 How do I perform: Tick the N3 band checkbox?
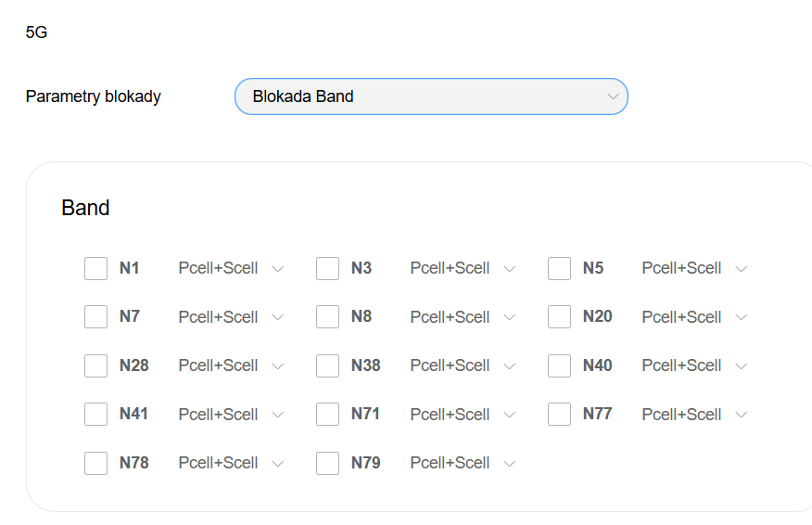click(x=328, y=268)
